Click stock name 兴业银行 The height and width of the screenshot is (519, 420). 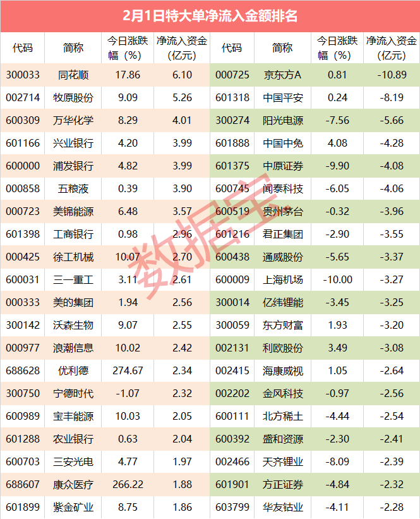pos(73,143)
